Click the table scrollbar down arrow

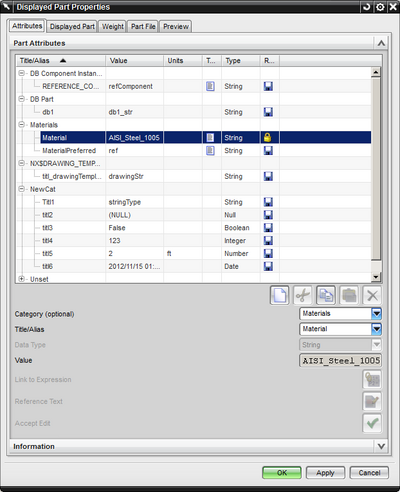pos(376,277)
